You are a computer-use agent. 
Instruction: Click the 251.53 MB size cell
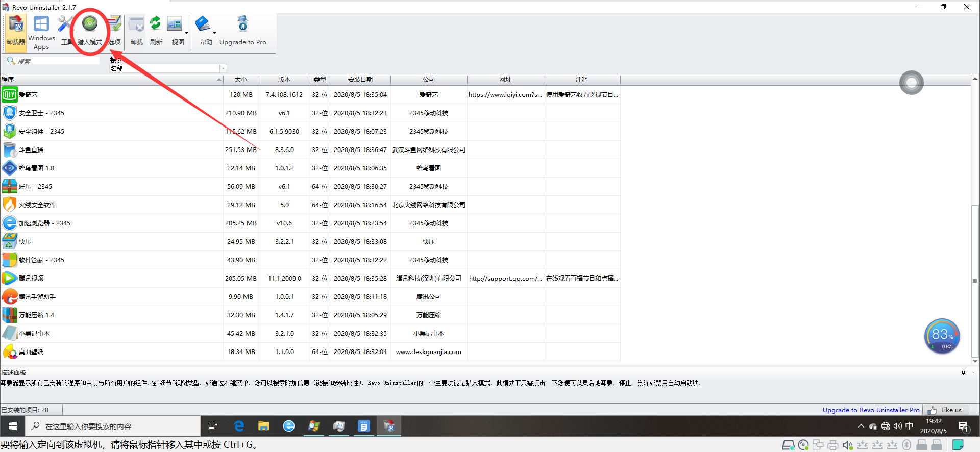pyautogui.click(x=241, y=150)
